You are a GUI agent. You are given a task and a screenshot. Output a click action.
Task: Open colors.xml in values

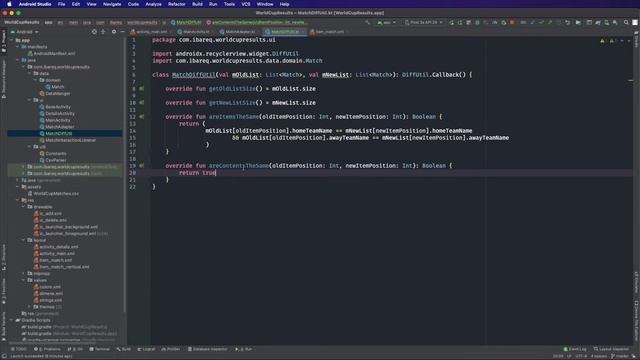click(x=48, y=287)
